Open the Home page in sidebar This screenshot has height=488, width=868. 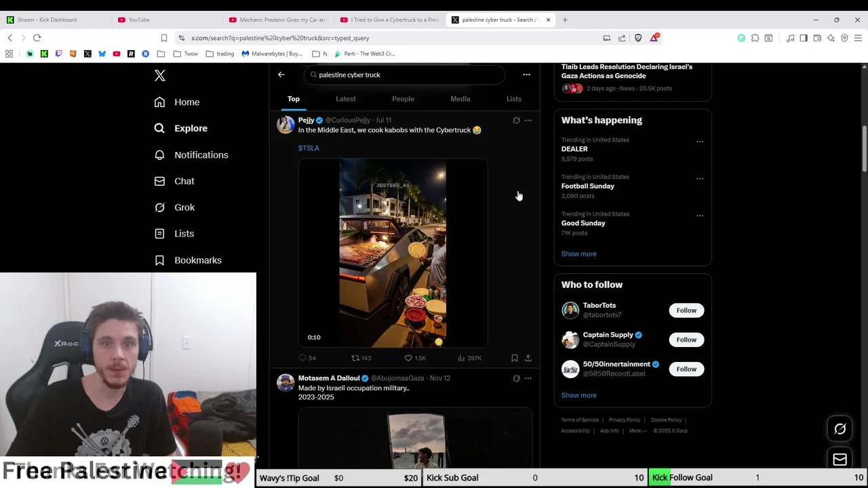coord(177,102)
